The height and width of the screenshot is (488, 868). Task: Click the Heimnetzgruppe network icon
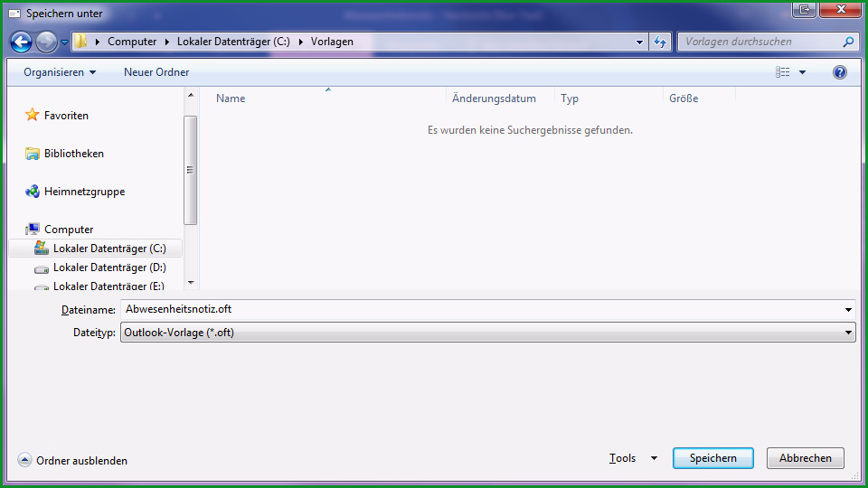[33, 192]
